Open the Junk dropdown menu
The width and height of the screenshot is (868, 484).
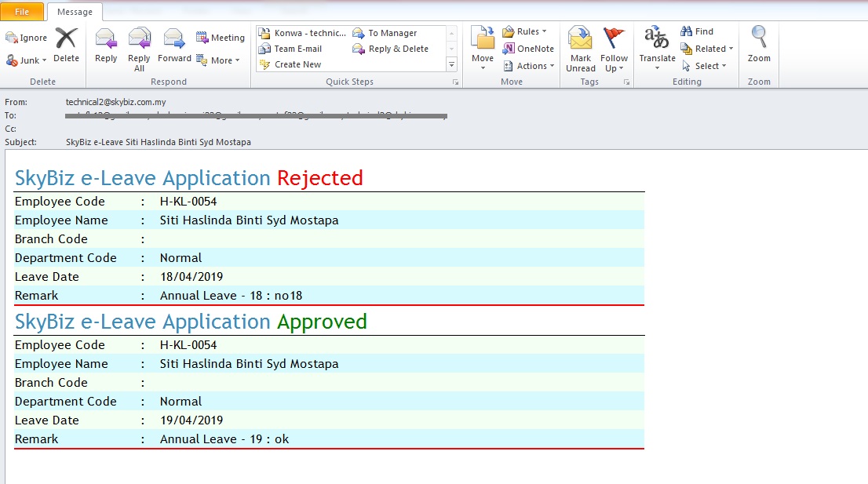coord(27,60)
